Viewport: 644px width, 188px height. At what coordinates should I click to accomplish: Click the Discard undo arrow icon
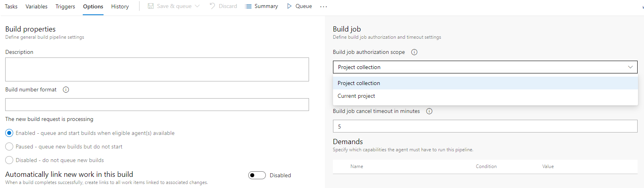pos(212,6)
